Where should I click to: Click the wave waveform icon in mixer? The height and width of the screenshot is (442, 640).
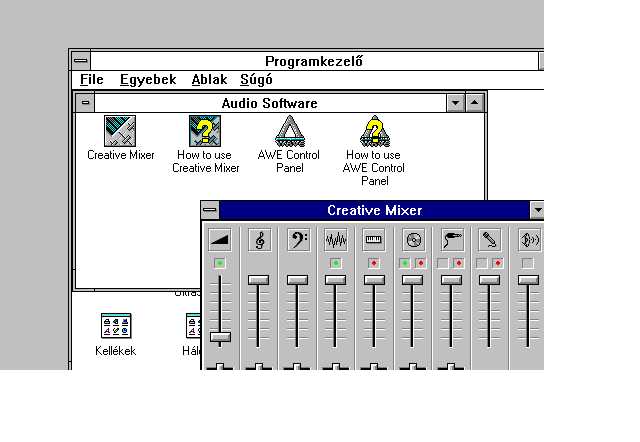[x=336, y=240]
